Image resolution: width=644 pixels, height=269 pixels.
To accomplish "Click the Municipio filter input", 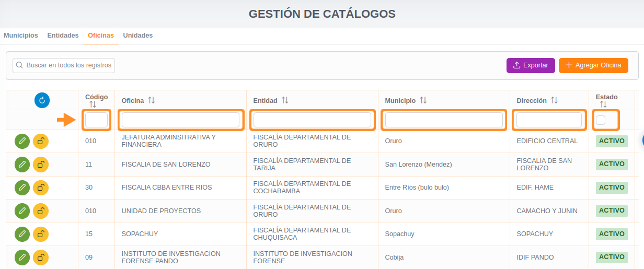I will [x=444, y=120].
